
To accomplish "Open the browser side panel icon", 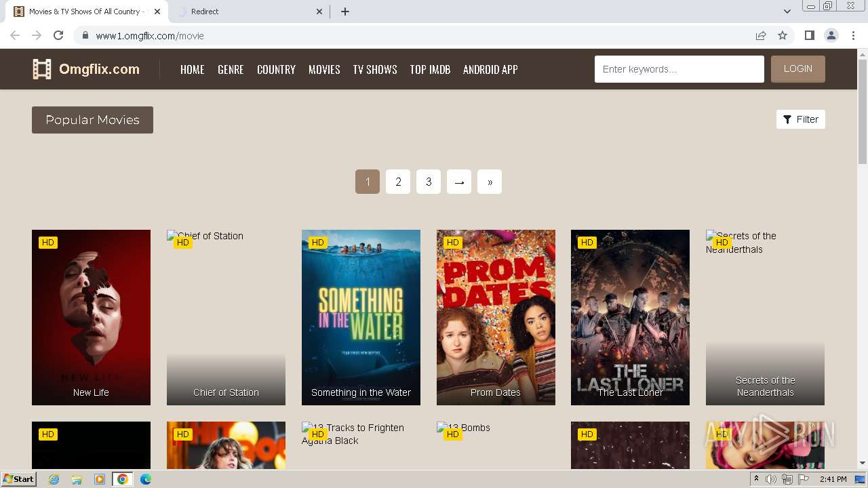I will (x=809, y=35).
